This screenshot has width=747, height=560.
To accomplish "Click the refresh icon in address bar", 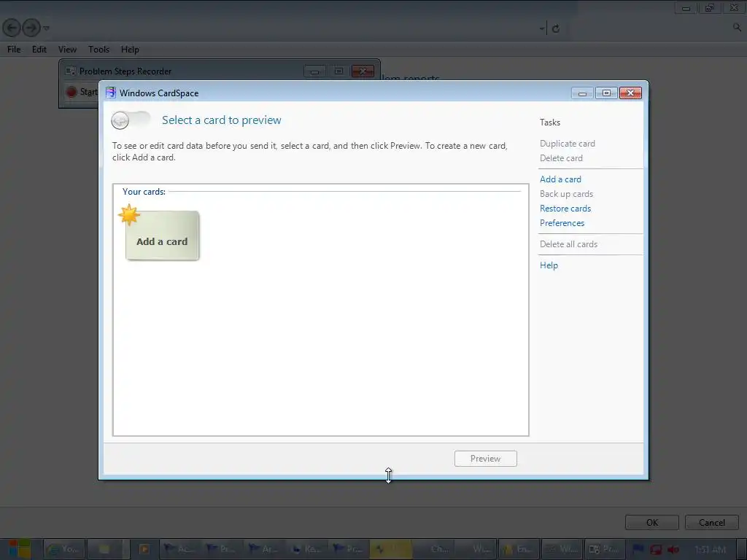I will click(555, 28).
